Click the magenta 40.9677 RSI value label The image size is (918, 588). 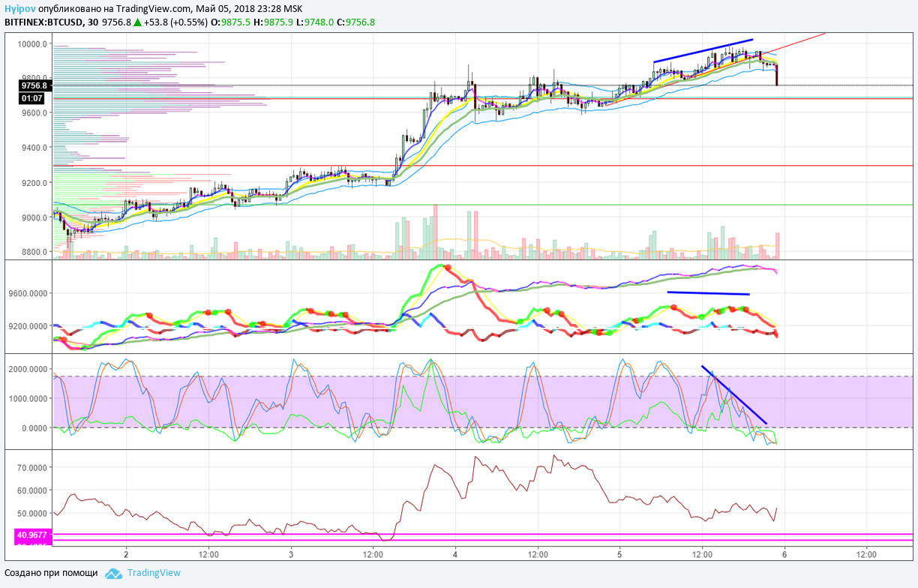click(x=31, y=535)
